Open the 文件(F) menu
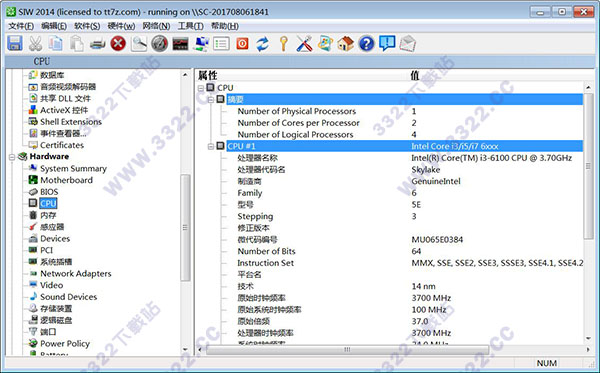The image size is (600, 373). click(x=21, y=26)
